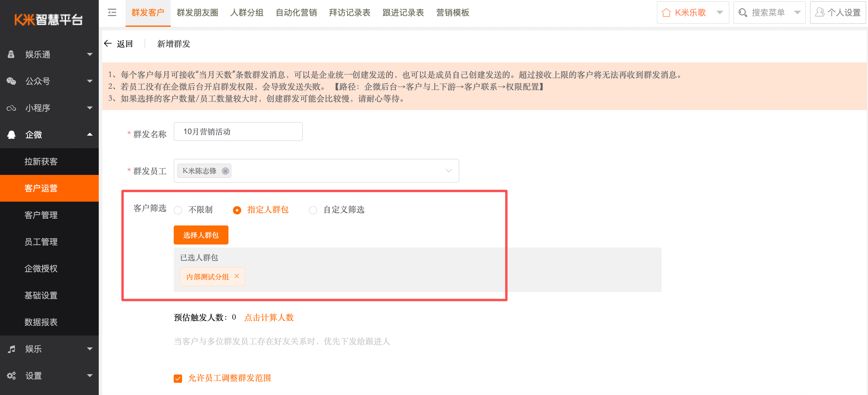The height and width of the screenshot is (395, 868).
Task: Click the back arrow icon
Action: [x=108, y=43]
